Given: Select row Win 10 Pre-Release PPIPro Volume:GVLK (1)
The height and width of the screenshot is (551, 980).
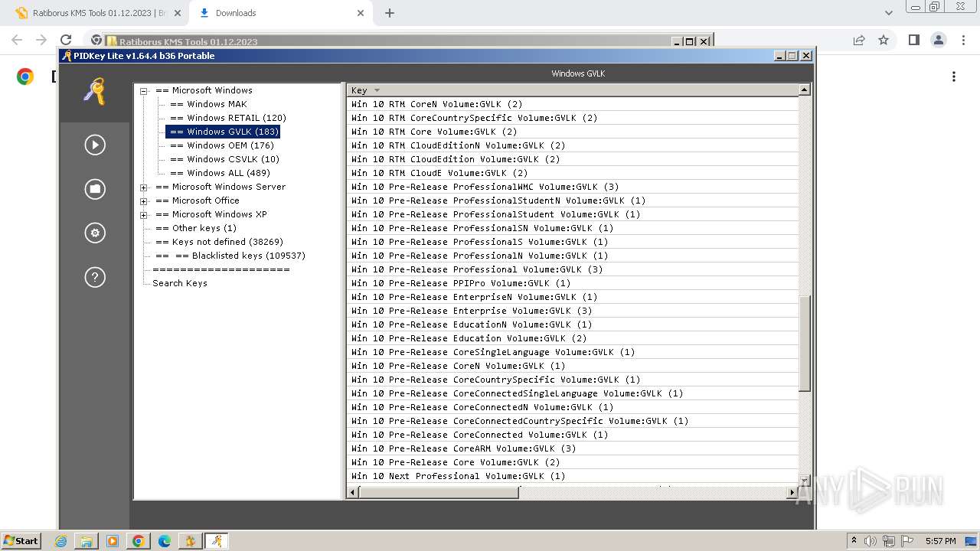Looking at the screenshot, I should tap(573, 283).
